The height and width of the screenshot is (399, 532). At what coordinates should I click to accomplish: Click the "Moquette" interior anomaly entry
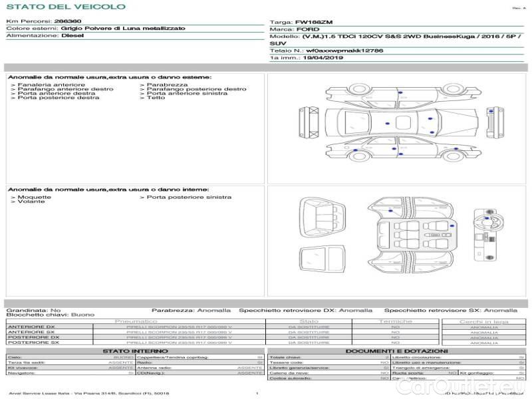coord(35,197)
